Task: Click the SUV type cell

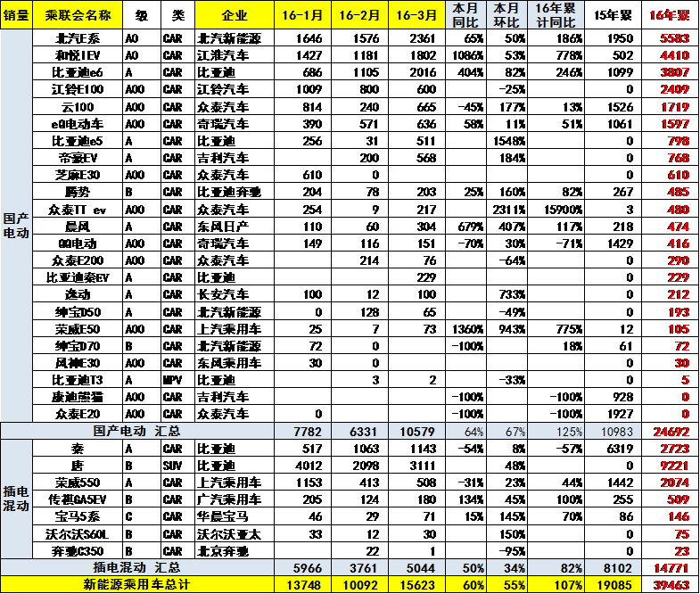Action: 177,466
